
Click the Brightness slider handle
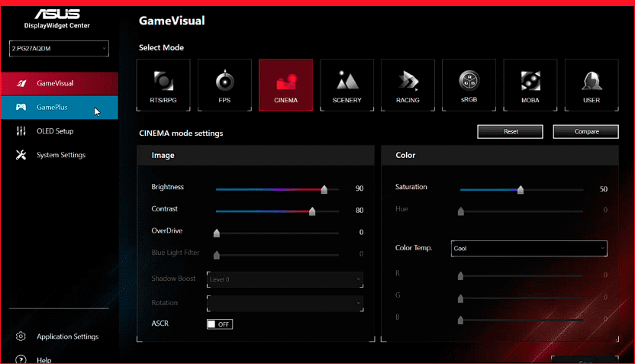pos(324,189)
